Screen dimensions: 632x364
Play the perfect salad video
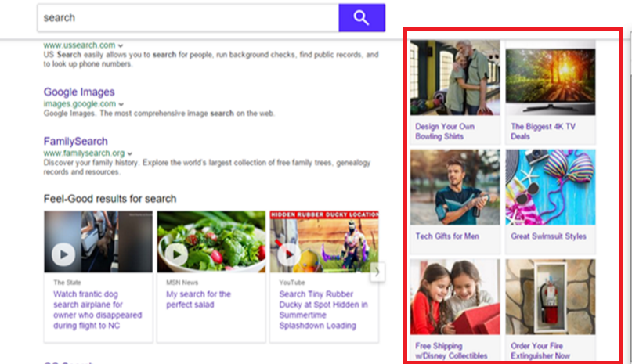click(177, 254)
